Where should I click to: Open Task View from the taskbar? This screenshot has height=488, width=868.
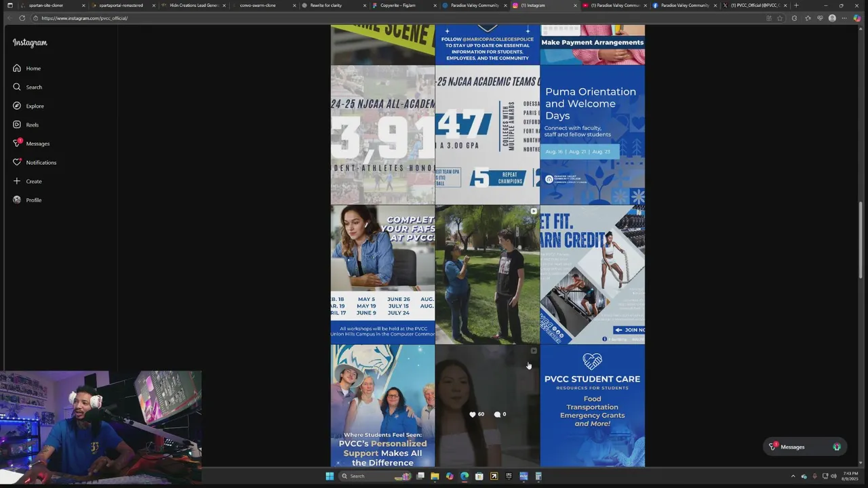pos(420,476)
